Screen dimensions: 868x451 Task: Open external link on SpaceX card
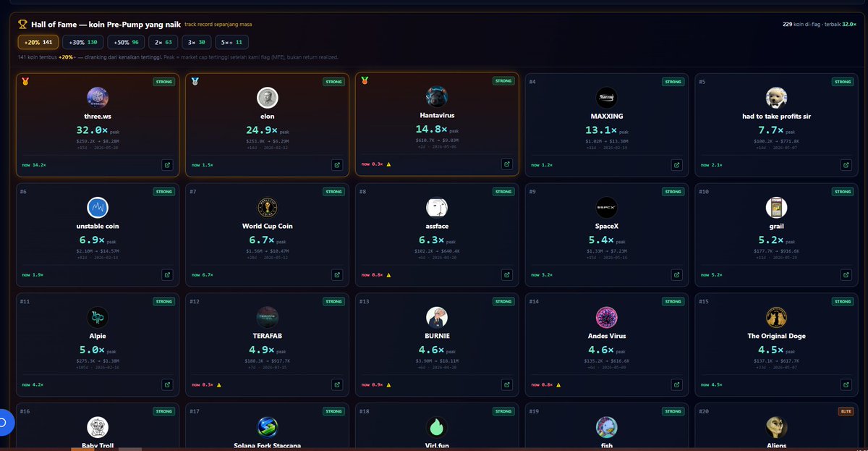tap(676, 274)
